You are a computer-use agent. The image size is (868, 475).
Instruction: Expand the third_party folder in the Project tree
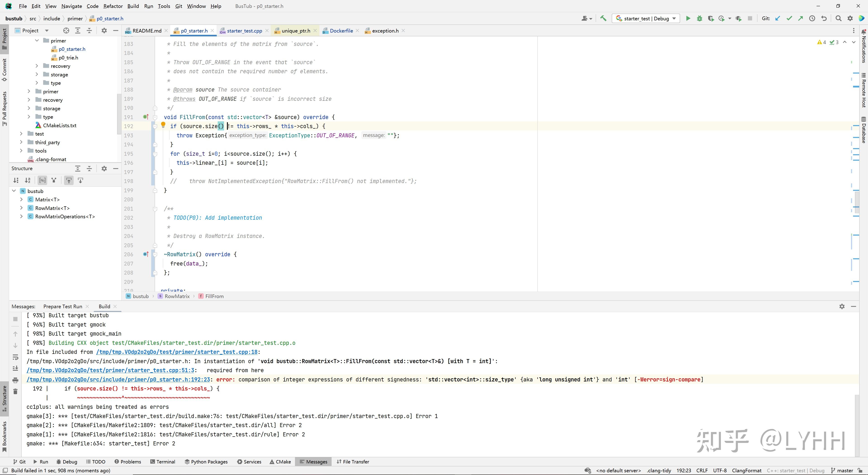point(21,142)
